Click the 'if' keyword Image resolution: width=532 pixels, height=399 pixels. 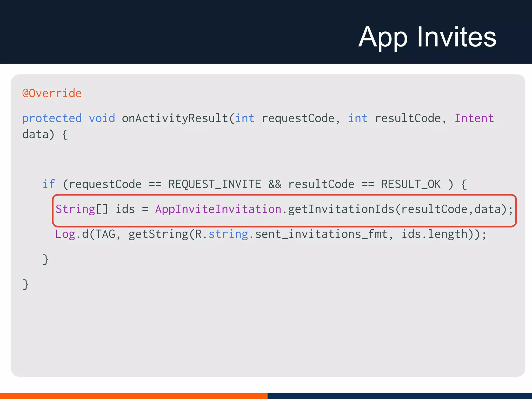49,184
